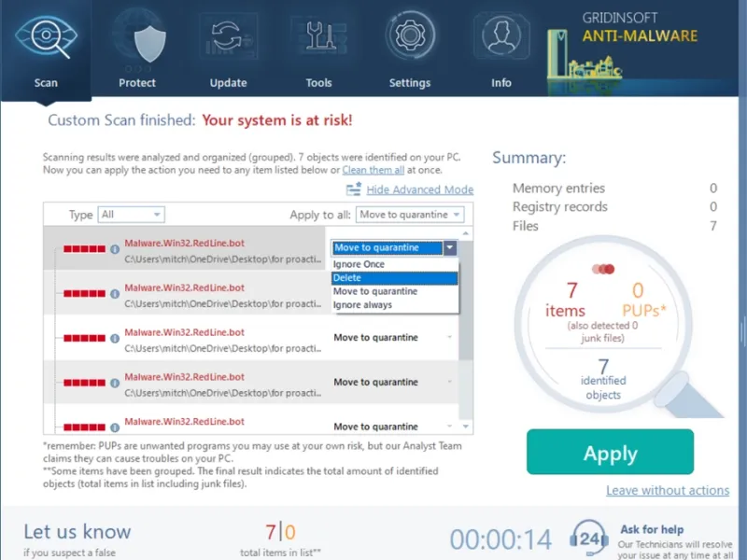The width and height of the screenshot is (747, 560).
Task: Click the Memory entries summary row
Action: click(x=614, y=189)
